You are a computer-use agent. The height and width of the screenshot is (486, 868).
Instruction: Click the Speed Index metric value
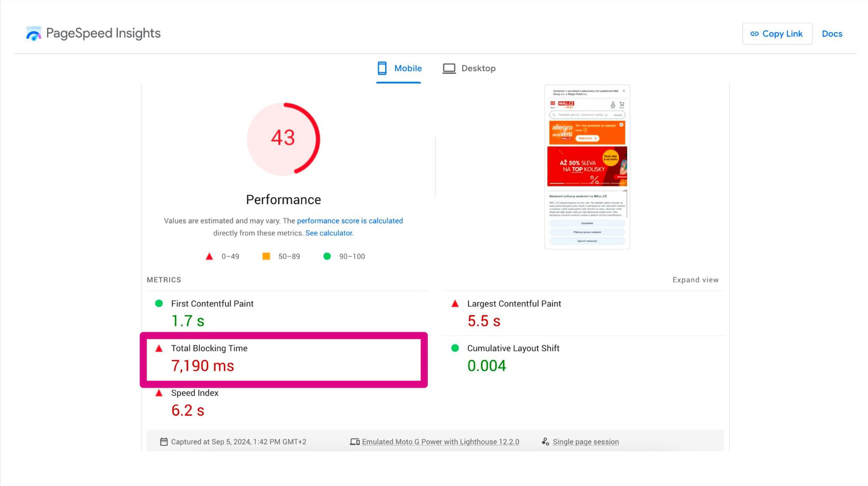click(x=188, y=410)
